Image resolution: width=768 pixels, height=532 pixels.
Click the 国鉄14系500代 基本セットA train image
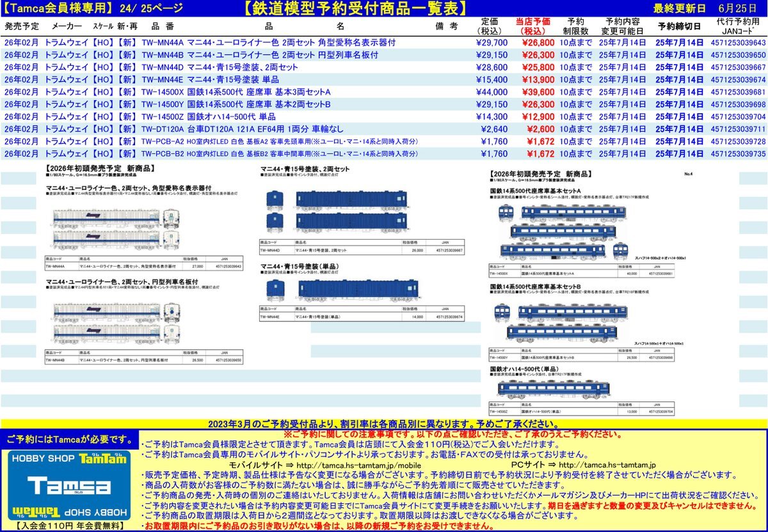point(563,231)
